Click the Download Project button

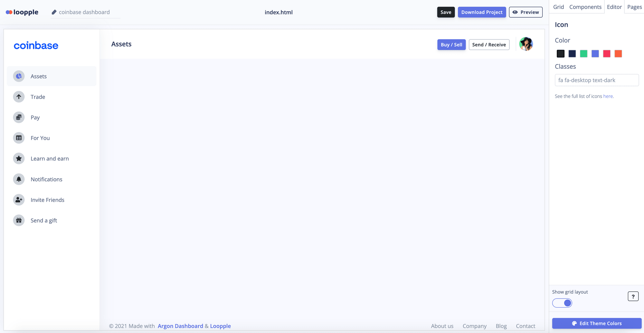point(482,12)
